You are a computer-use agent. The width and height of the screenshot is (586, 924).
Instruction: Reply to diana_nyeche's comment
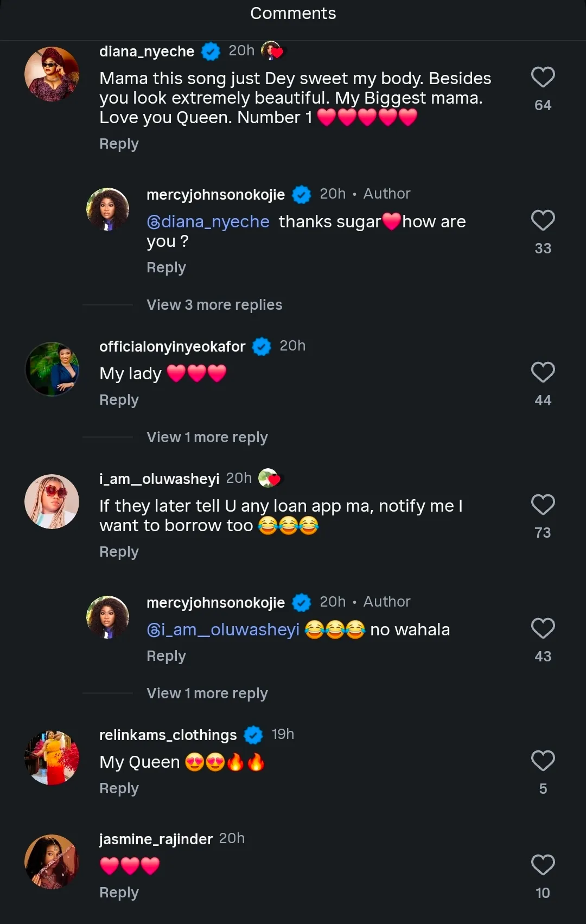(119, 144)
